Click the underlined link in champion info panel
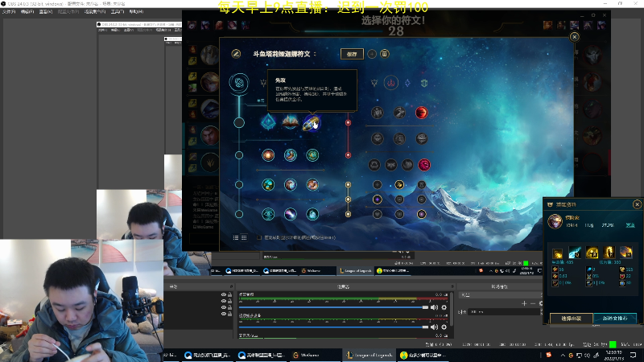 [x=630, y=225]
